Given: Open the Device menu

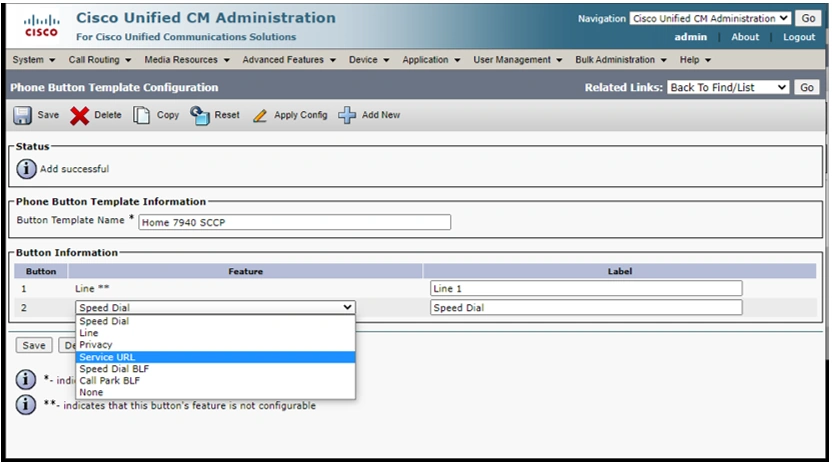Looking at the screenshot, I should (x=369, y=60).
